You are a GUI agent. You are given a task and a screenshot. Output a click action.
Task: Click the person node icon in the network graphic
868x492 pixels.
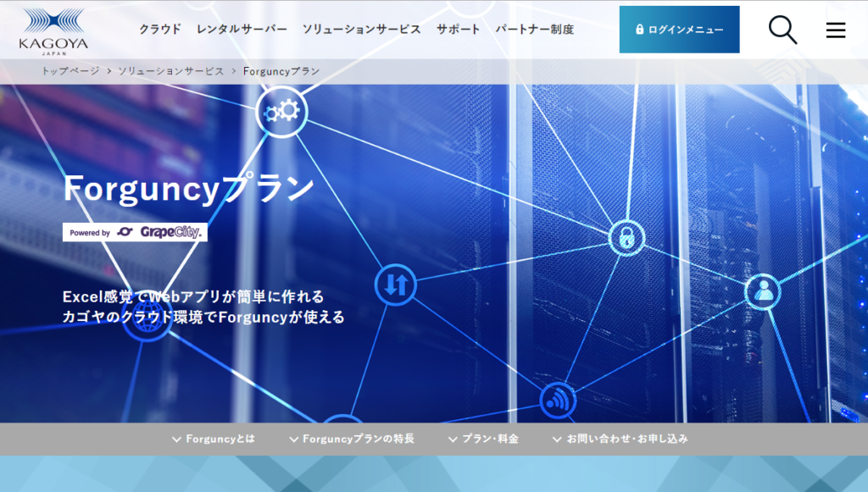tap(764, 293)
